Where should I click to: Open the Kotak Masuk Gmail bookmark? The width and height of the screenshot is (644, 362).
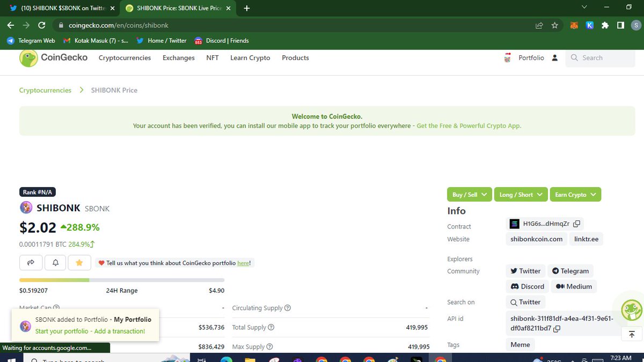(96, 41)
